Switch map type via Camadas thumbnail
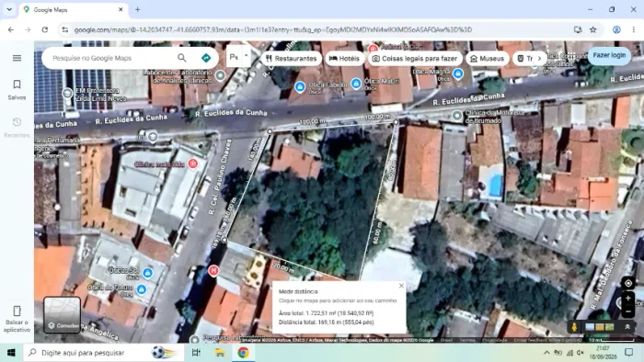Image resolution: width=644 pixels, height=362 pixels. tap(62, 315)
